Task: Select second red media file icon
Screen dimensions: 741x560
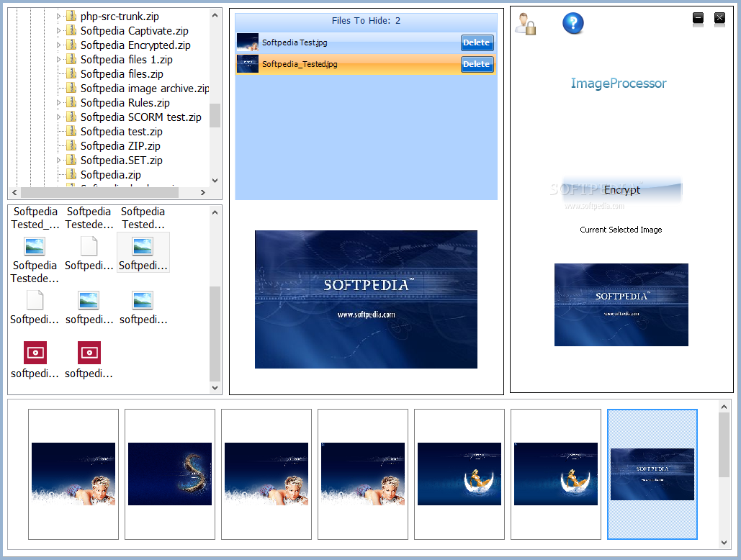Action: point(89,353)
